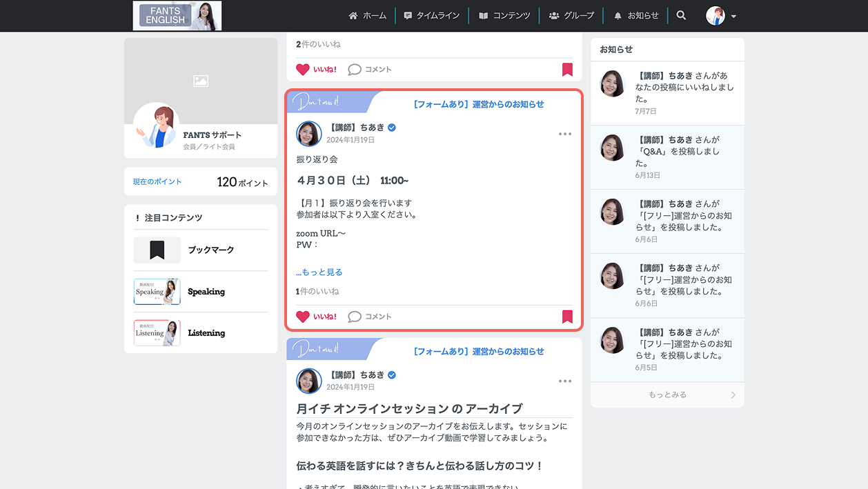Click verified badge beside ちあき on 振り返り会 post
This screenshot has width=868, height=489.
[x=392, y=128]
